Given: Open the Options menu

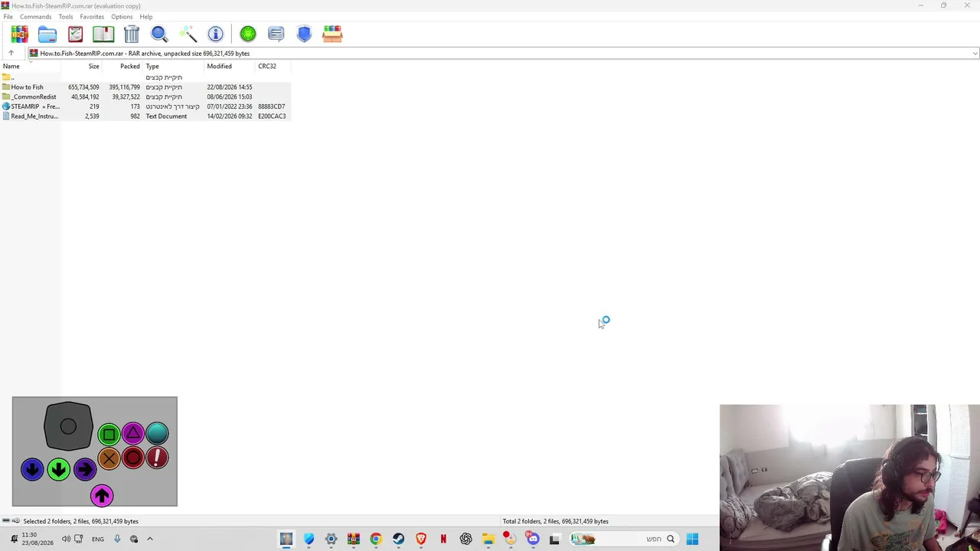Looking at the screenshot, I should click(122, 17).
